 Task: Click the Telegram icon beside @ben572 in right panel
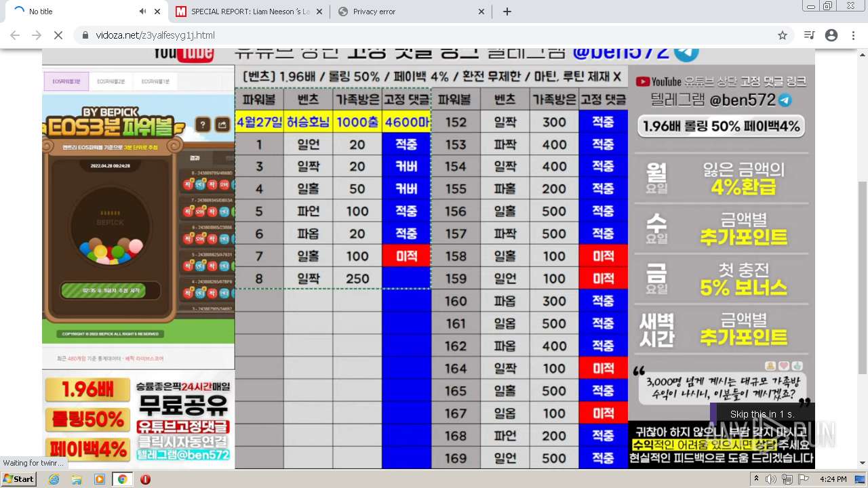(x=785, y=100)
